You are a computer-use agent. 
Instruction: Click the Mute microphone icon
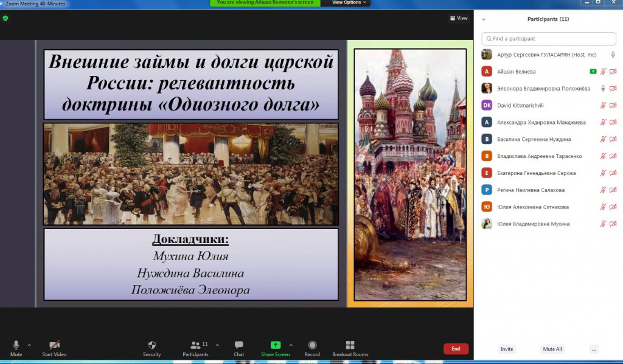(x=16, y=345)
